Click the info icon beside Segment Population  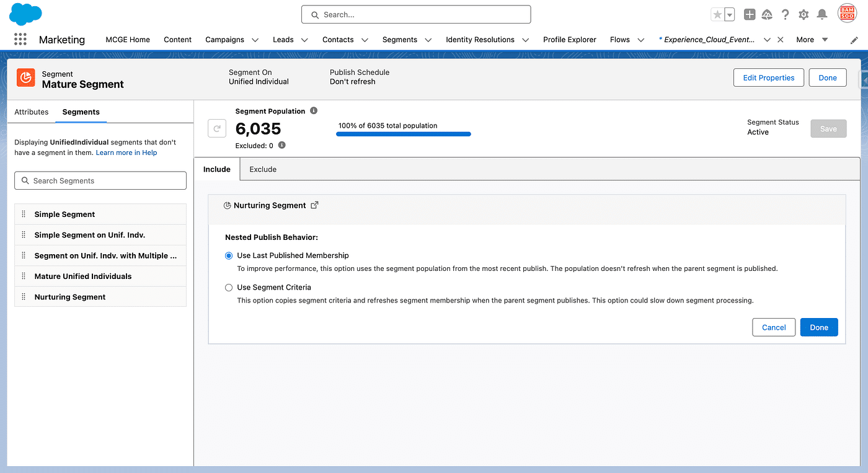tap(314, 111)
